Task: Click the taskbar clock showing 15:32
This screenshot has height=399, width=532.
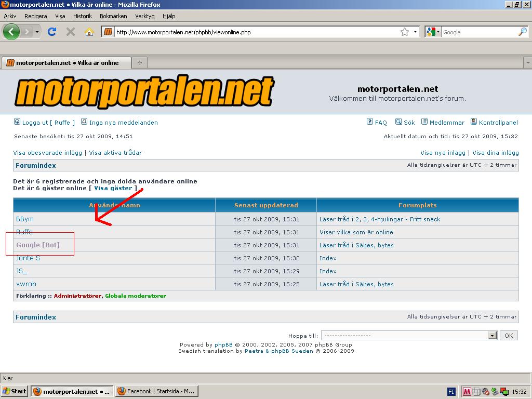Action: pyautogui.click(x=519, y=392)
